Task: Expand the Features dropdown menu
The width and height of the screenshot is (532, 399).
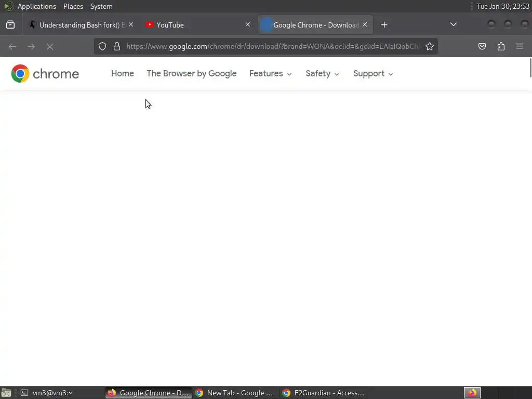Action: (270, 74)
